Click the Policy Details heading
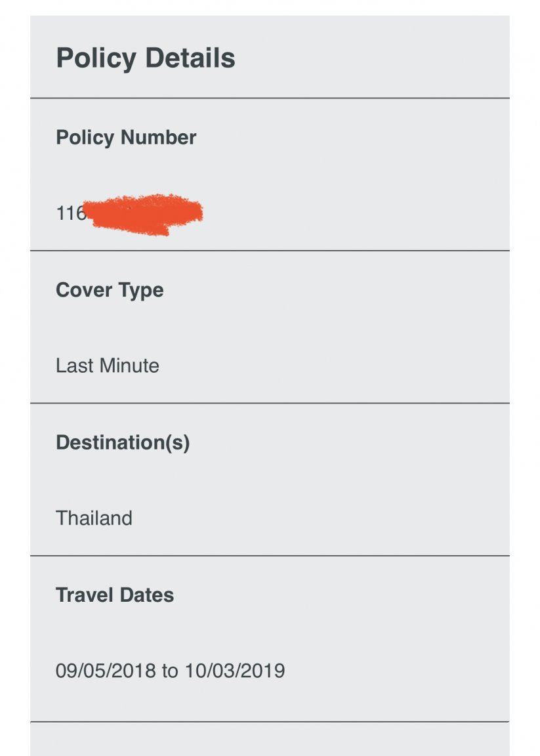The width and height of the screenshot is (540, 756). 146,58
